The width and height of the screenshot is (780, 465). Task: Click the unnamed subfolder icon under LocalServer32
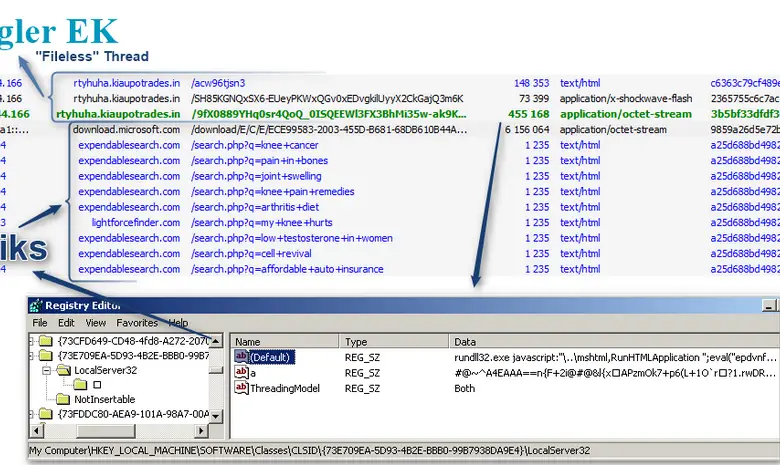[x=80, y=384]
